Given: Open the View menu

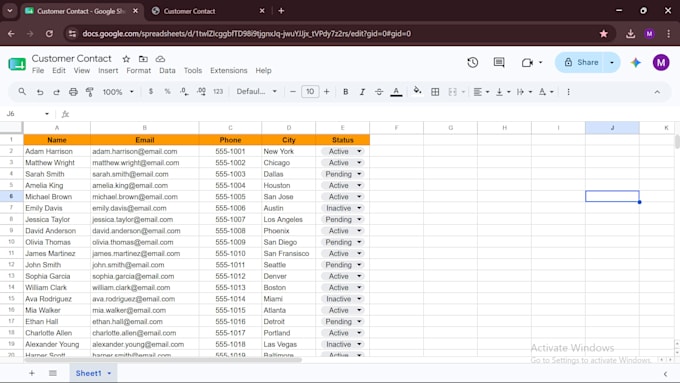Looking at the screenshot, I should (82, 70).
